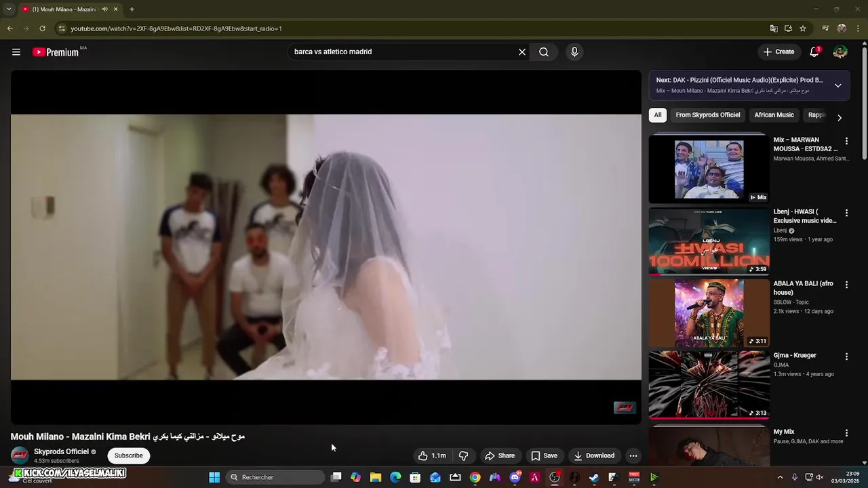Open the YouTube hamburger guide menu
This screenshot has height=488, width=868.
(16, 52)
